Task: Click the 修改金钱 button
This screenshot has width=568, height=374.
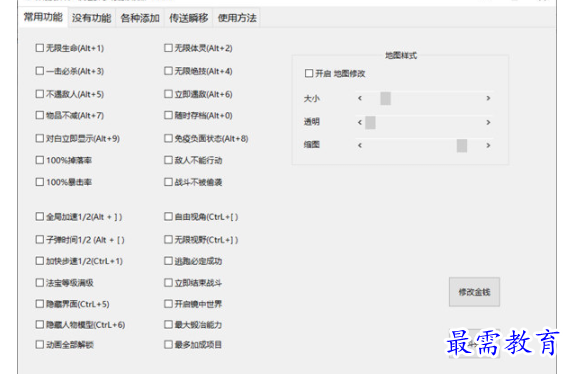Action: pos(474,292)
